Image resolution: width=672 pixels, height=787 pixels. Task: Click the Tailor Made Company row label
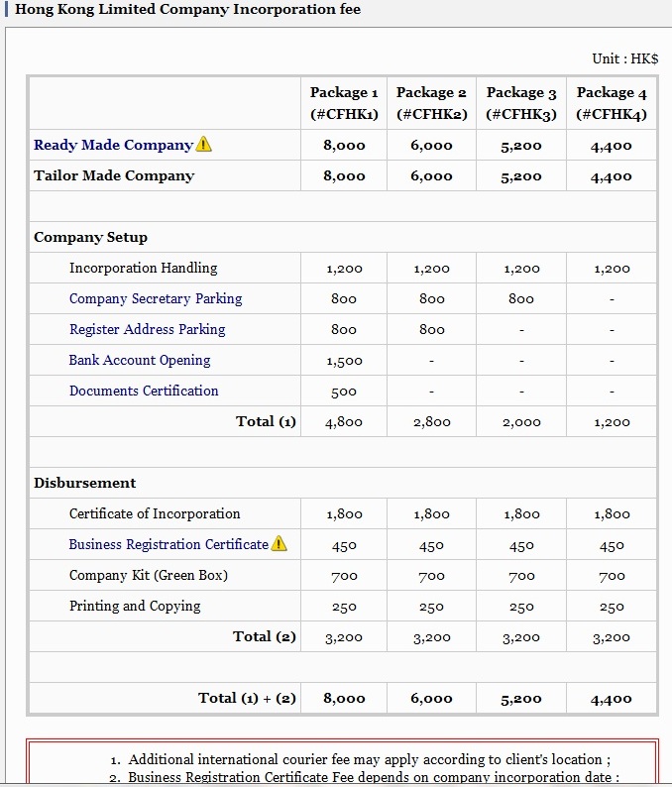click(x=114, y=175)
